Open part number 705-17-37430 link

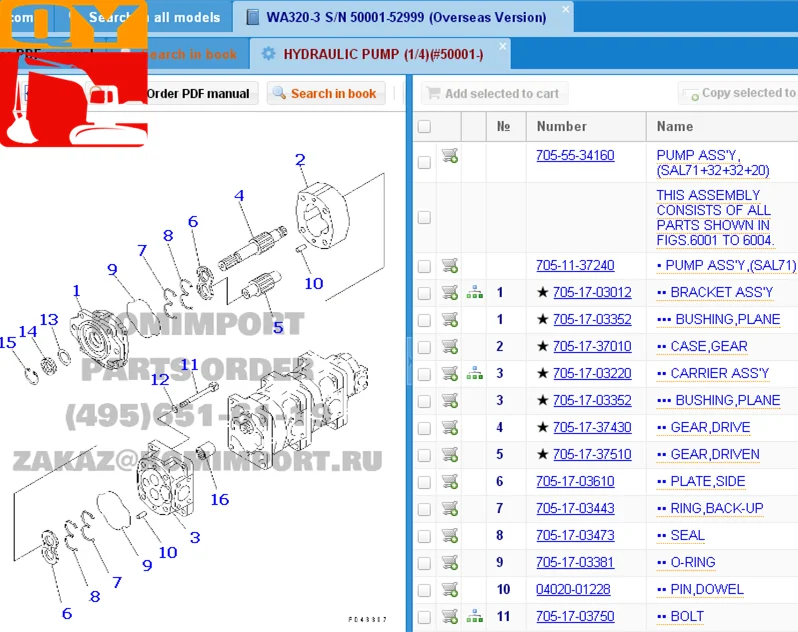[x=592, y=427]
